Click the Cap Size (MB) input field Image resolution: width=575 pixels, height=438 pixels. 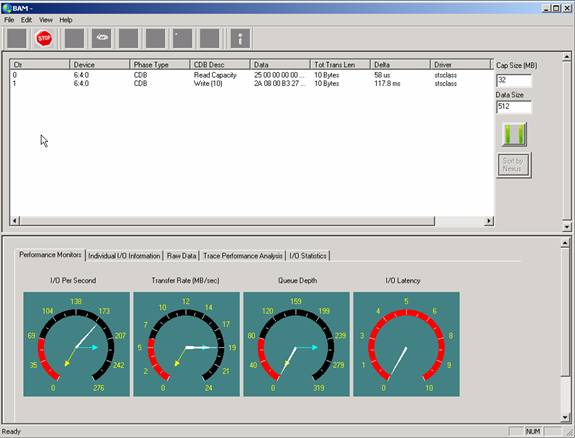coord(514,80)
